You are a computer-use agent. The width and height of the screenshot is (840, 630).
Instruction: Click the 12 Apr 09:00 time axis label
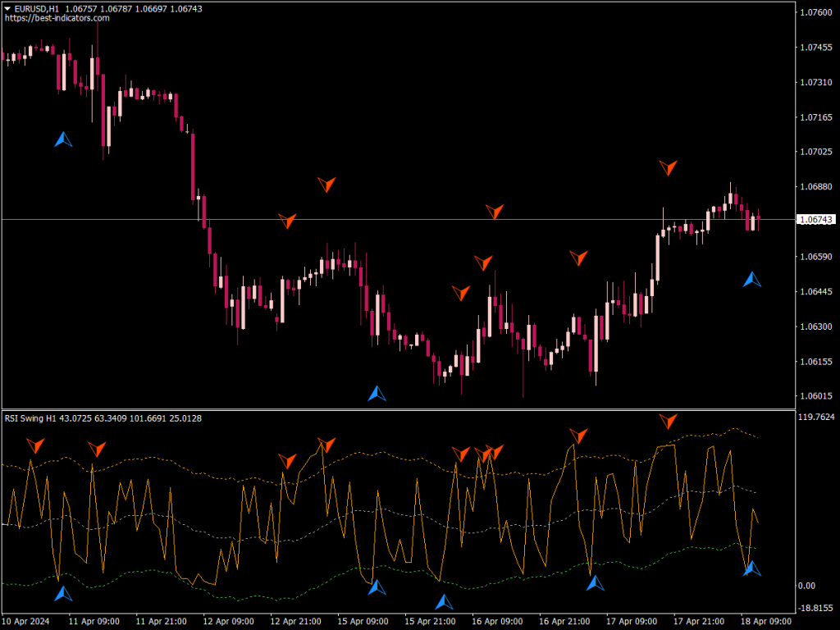tap(228, 622)
